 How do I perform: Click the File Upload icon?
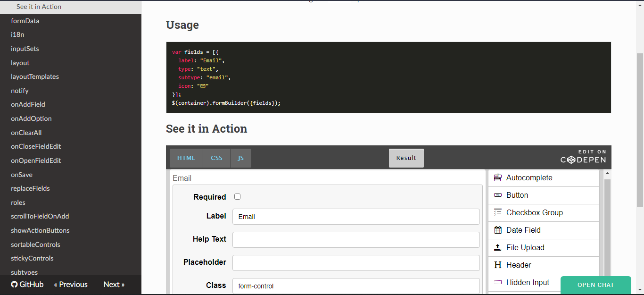pyautogui.click(x=497, y=247)
